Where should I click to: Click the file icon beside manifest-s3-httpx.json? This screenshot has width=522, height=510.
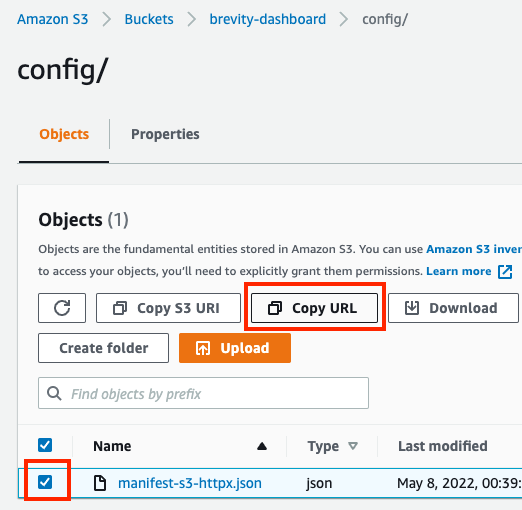[x=100, y=483]
